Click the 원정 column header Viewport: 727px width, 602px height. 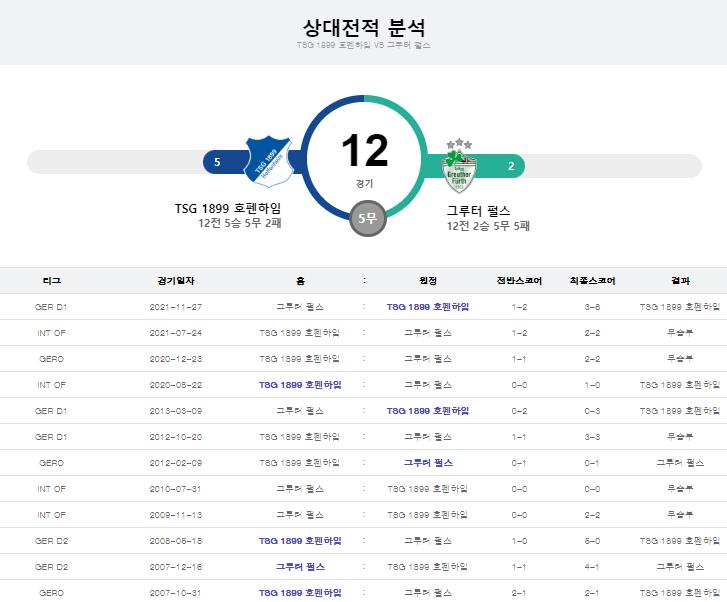[428, 281]
